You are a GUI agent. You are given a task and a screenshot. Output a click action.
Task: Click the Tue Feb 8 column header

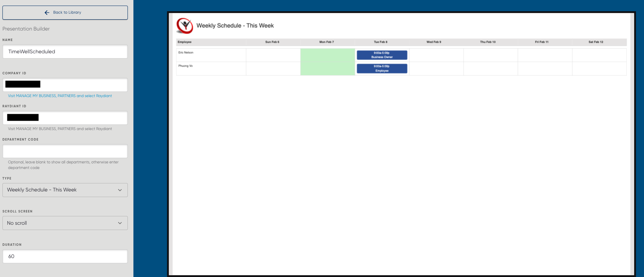pyautogui.click(x=381, y=42)
